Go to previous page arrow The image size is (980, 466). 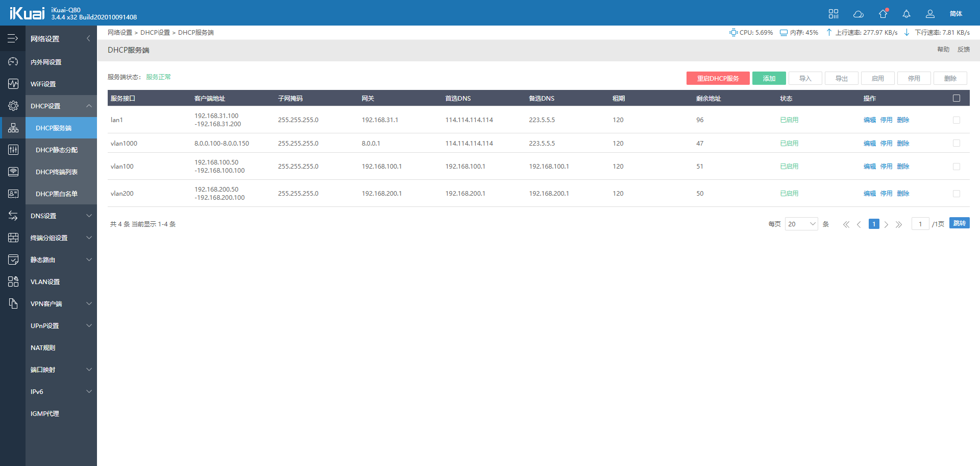click(859, 224)
